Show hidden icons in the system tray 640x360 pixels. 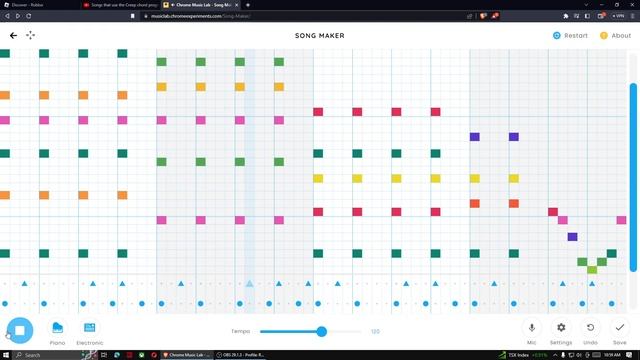[555, 355]
